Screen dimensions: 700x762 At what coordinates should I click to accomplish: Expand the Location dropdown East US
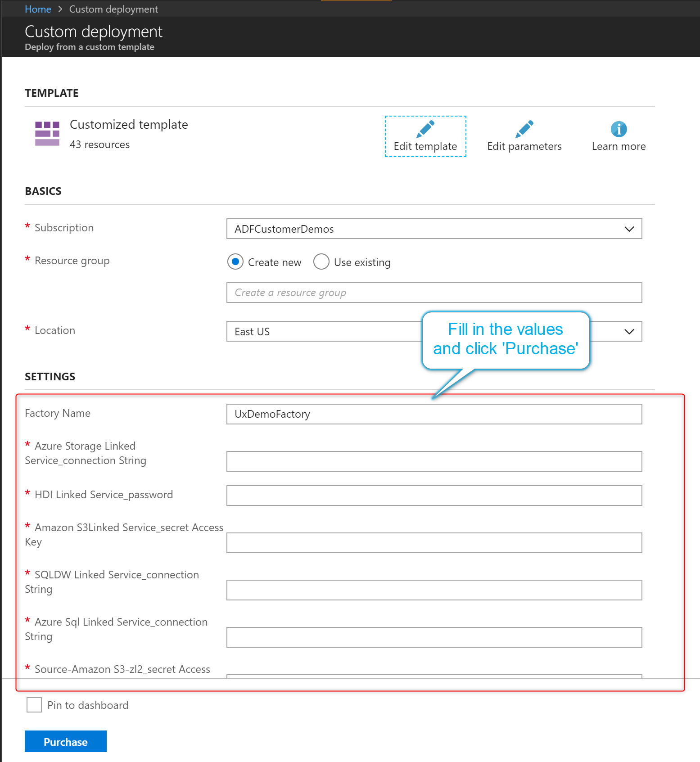point(434,331)
